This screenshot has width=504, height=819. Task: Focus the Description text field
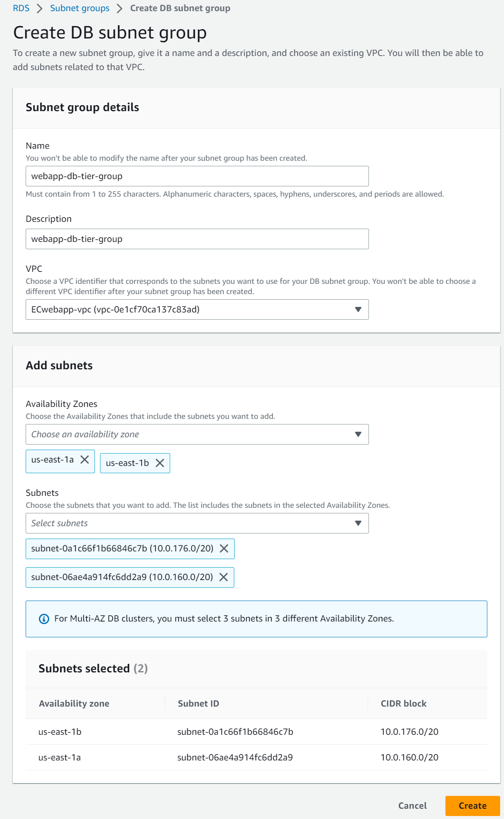pos(197,239)
